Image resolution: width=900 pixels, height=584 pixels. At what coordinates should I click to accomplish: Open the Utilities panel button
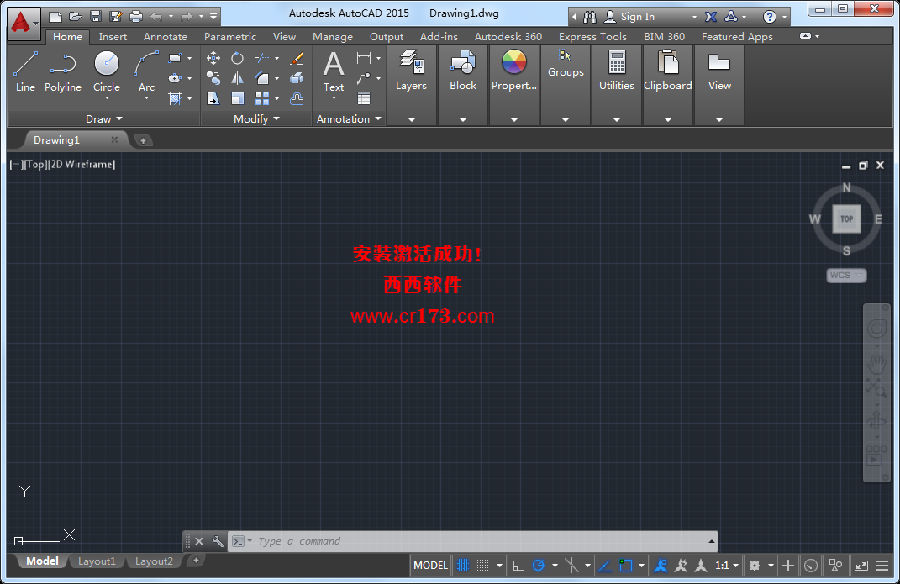point(616,84)
